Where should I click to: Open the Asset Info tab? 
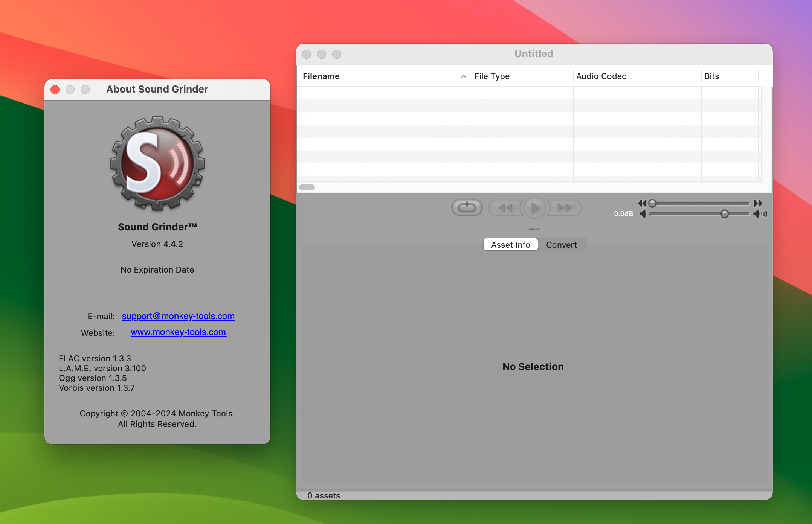[x=510, y=245]
